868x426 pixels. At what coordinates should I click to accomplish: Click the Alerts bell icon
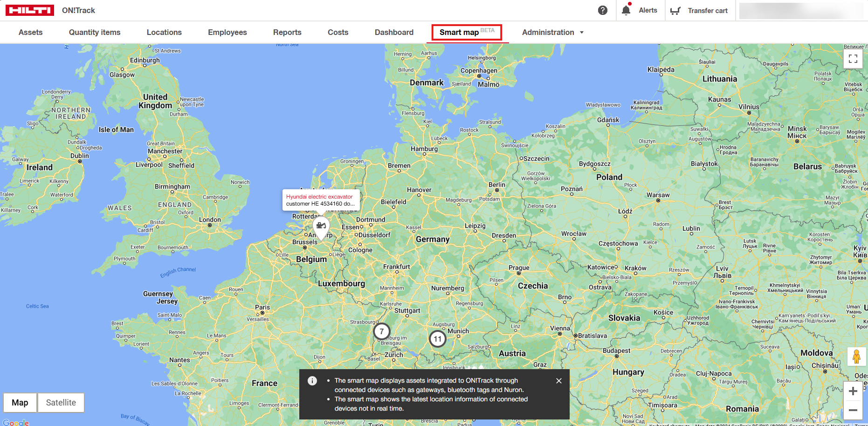pos(626,10)
